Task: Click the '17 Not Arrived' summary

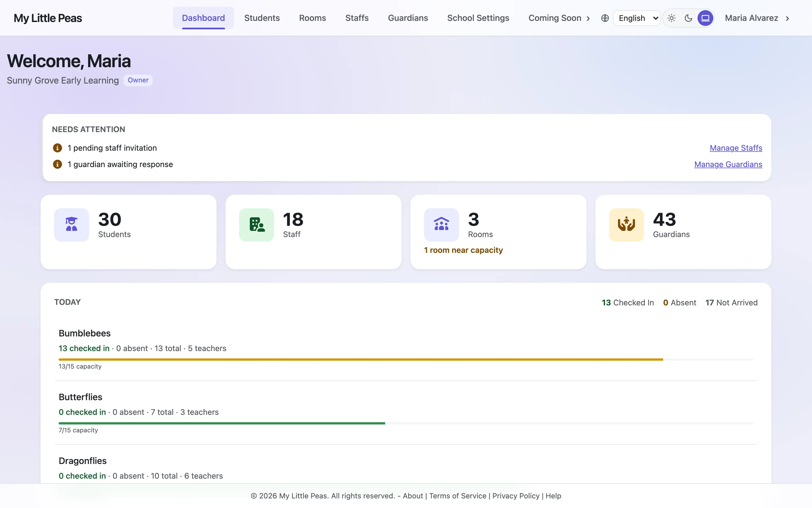Action: coord(731,303)
